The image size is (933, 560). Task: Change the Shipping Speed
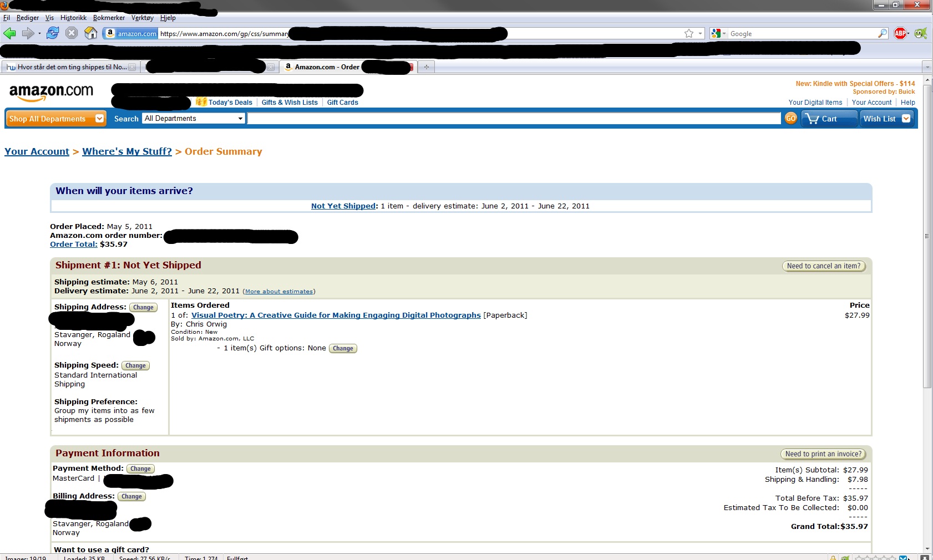135,365
